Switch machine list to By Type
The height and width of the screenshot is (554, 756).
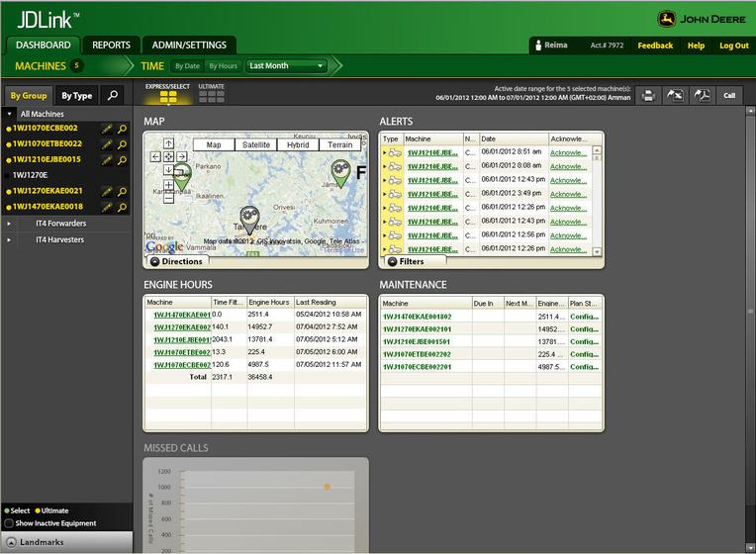coord(76,96)
